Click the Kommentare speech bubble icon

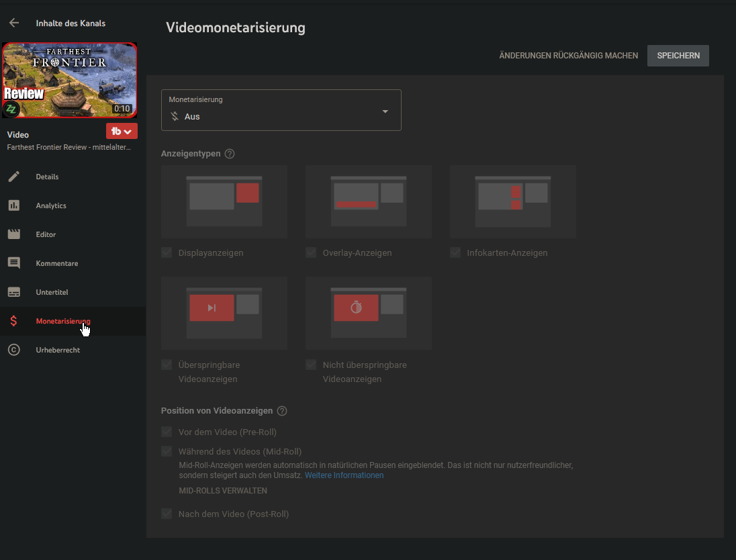pyautogui.click(x=14, y=263)
